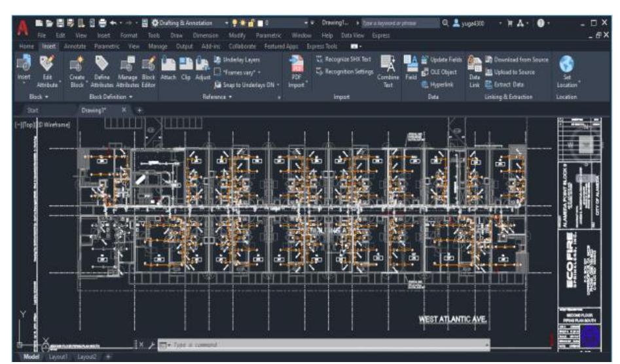Click the Attach reference tool
This screenshot has height=364, width=620.
[x=168, y=68]
